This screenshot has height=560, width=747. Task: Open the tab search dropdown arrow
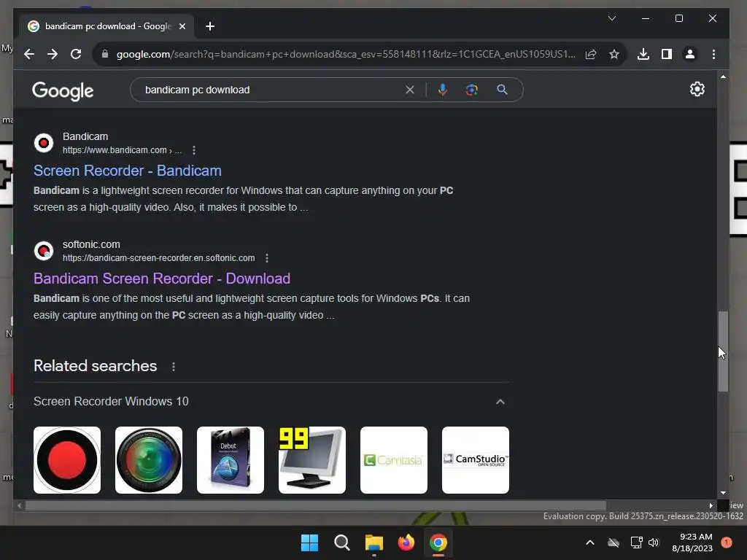click(x=612, y=18)
